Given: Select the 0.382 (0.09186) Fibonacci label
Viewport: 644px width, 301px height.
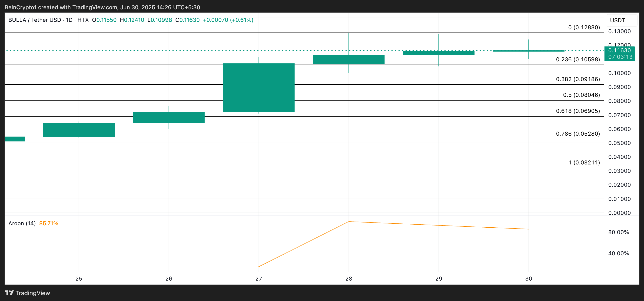Looking at the screenshot, I should [x=578, y=79].
